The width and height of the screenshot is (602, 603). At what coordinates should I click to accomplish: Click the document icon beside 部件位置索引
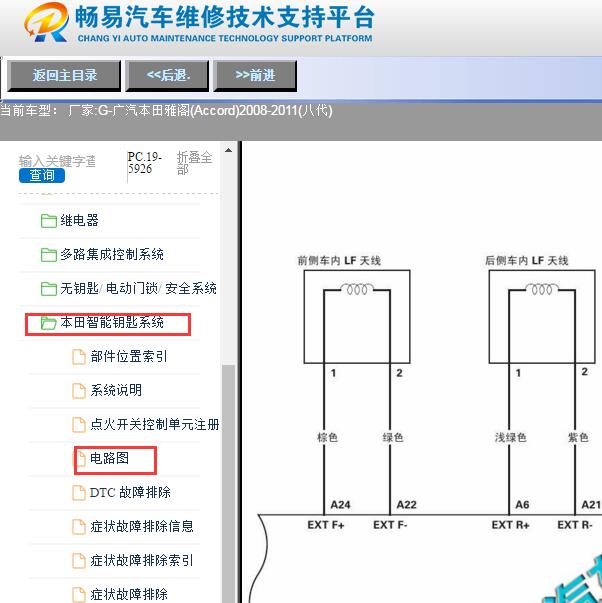tap(79, 356)
